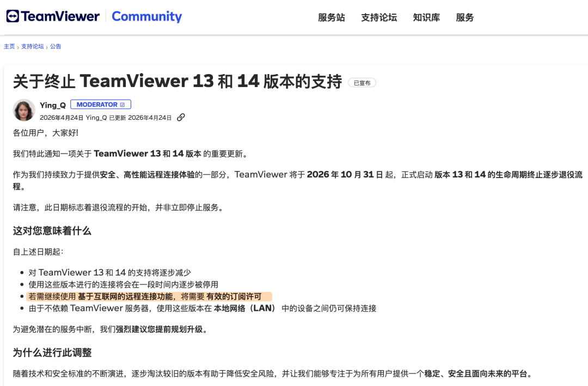Click the highlighted subscription license bullet
Viewport: 588px width, 386px height.
[x=149, y=296]
